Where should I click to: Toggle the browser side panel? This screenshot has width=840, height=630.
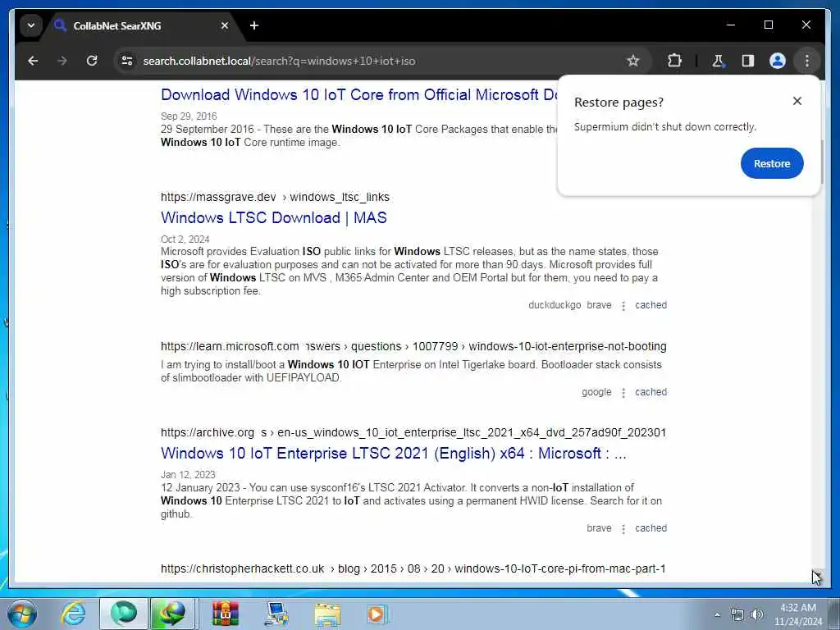point(748,61)
